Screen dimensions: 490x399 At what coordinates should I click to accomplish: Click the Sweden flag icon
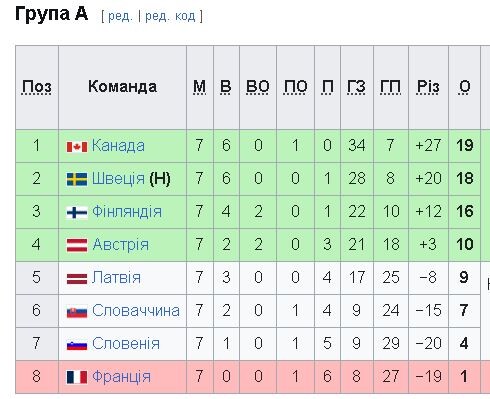pyautogui.click(x=77, y=179)
